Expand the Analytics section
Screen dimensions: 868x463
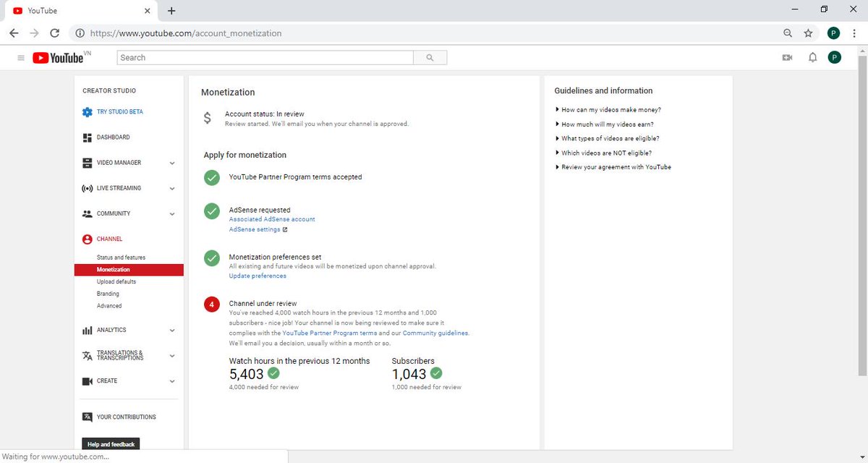[172, 331]
